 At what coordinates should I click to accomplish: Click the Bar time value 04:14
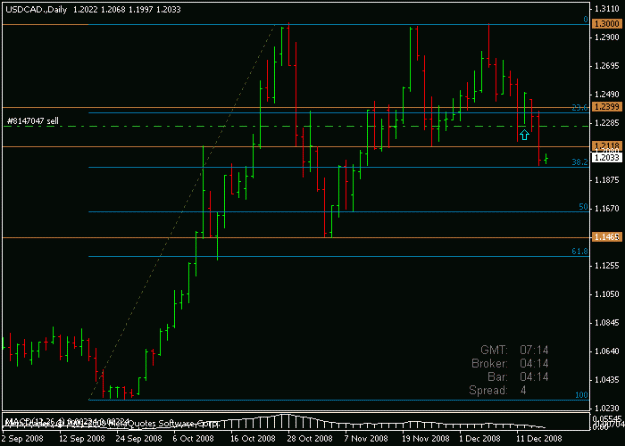coord(534,377)
